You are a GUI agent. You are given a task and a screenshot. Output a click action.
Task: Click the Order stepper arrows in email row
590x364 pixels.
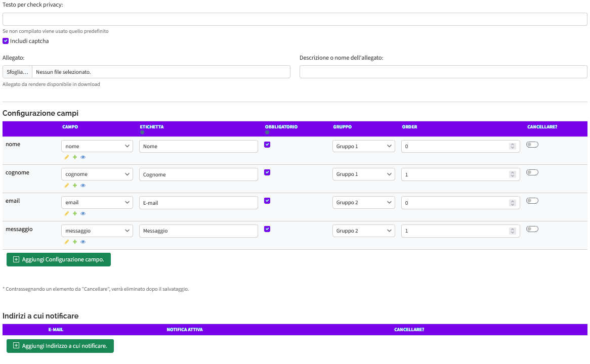pos(512,203)
